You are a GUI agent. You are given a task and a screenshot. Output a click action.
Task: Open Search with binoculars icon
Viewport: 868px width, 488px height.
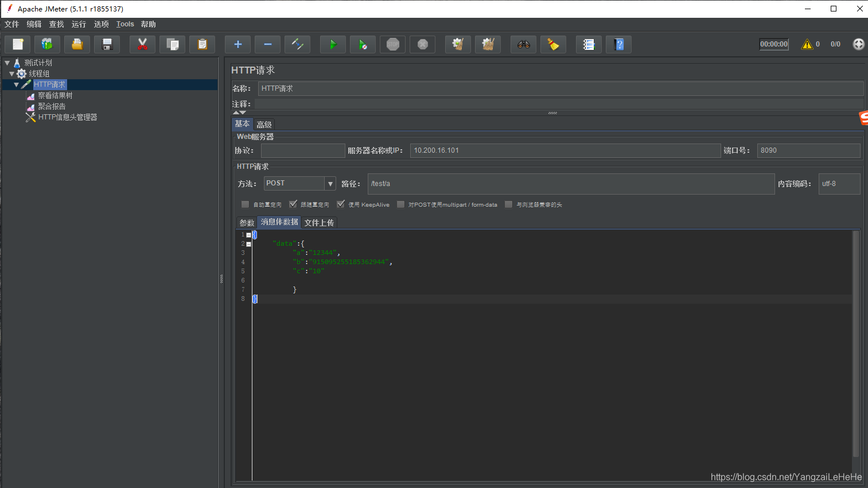[523, 44]
